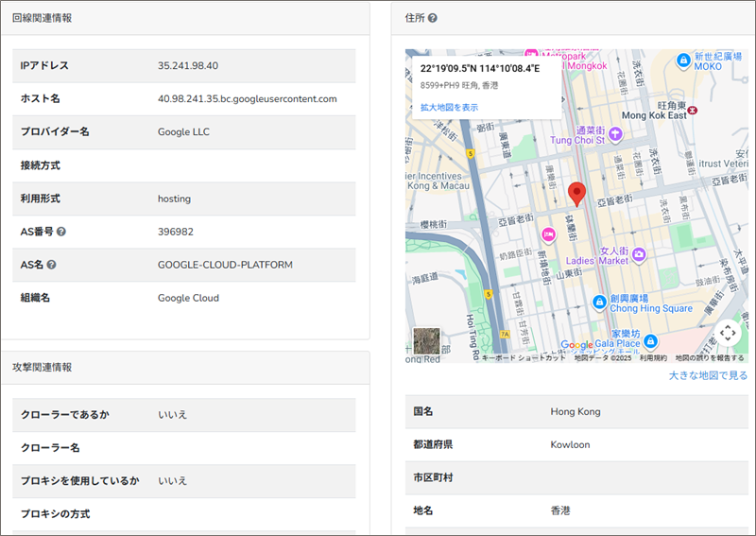Click the pink hotel marker near 新填地街
The image size is (756, 536).
547,233
